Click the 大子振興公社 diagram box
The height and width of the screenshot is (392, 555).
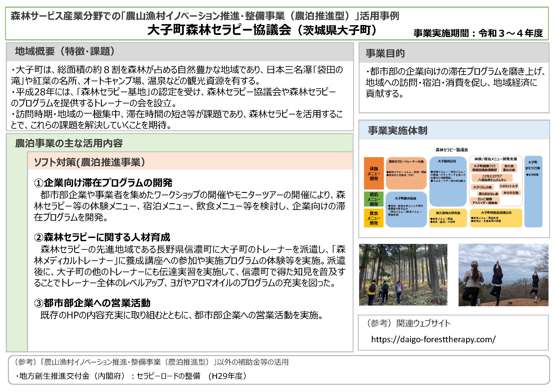(448, 181)
